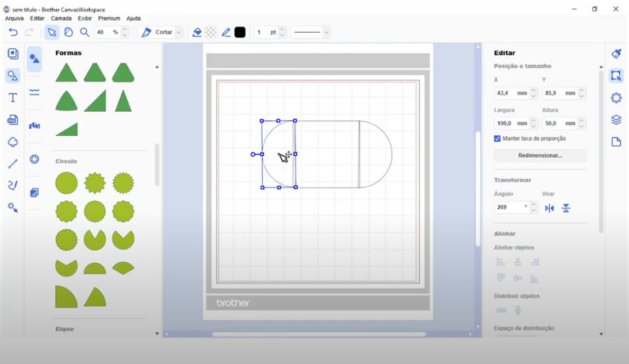Open the Layers panel icon
The height and width of the screenshot is (364, 629).
[616, 120]
